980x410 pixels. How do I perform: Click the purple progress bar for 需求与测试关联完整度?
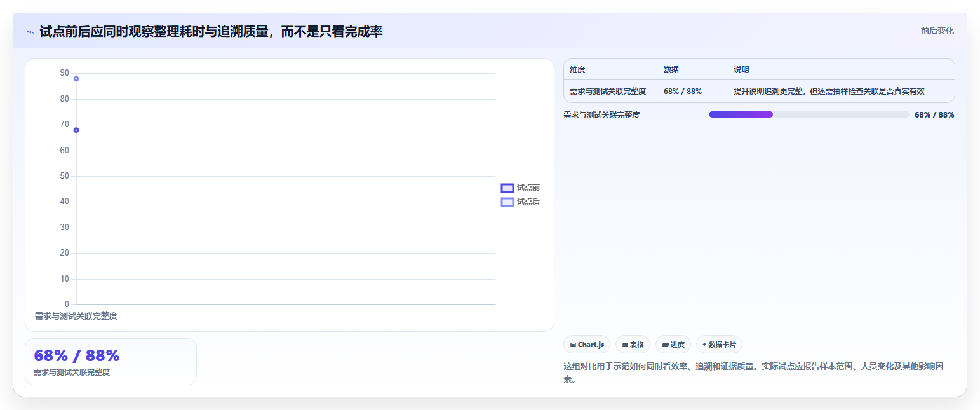pos(741,114)
